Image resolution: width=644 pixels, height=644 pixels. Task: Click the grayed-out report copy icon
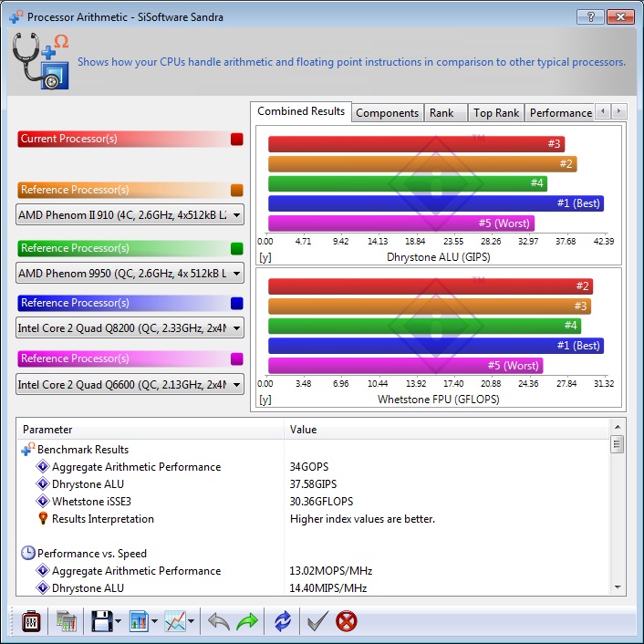coord(66,620)
